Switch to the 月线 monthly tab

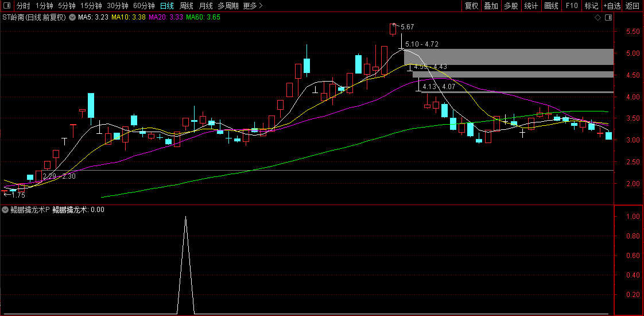pos(205,6)
